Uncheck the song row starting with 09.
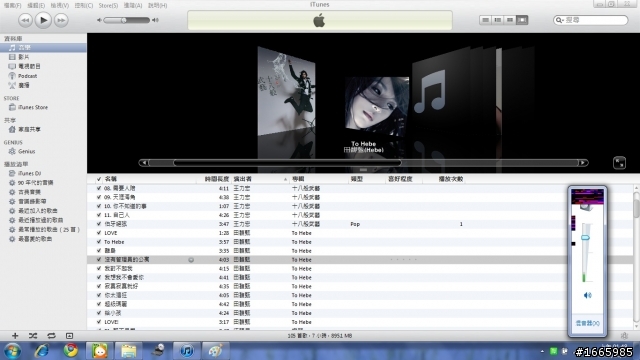The height and width of the screenshot is (360, 640). click(99, 197)
